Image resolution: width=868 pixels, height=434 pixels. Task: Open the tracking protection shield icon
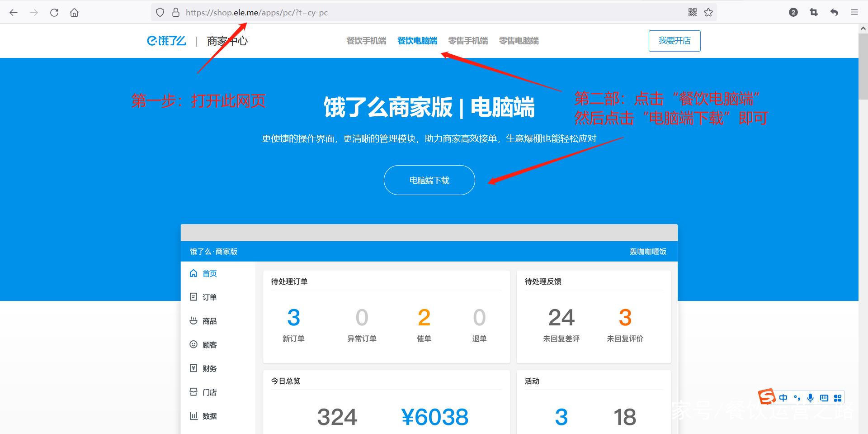(160, 12)
